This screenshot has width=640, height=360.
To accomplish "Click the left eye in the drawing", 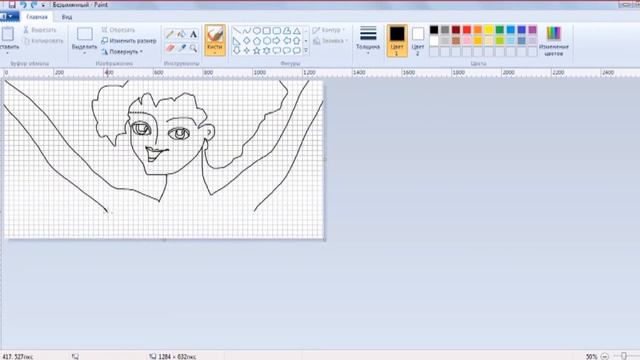I will click(x=141, y=129).
